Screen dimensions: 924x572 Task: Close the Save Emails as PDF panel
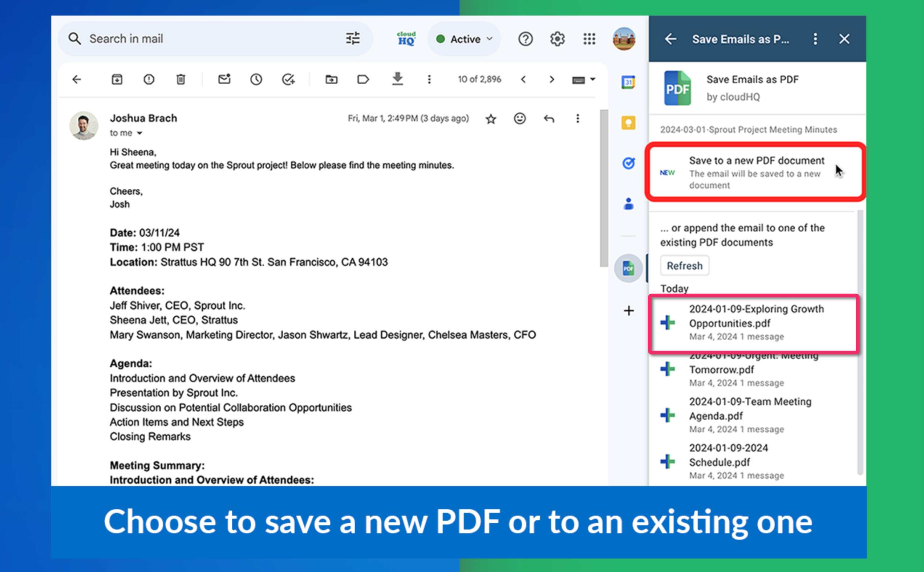(x=844, y=39)
